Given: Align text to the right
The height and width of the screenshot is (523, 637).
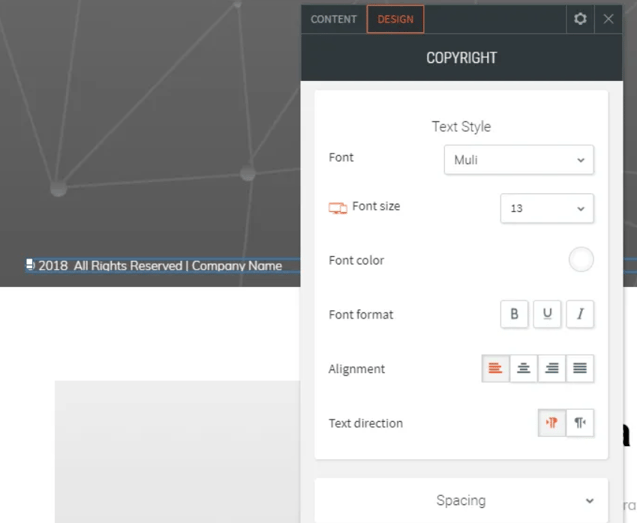Looking at the screenshot, I should [x=551, y=368].
